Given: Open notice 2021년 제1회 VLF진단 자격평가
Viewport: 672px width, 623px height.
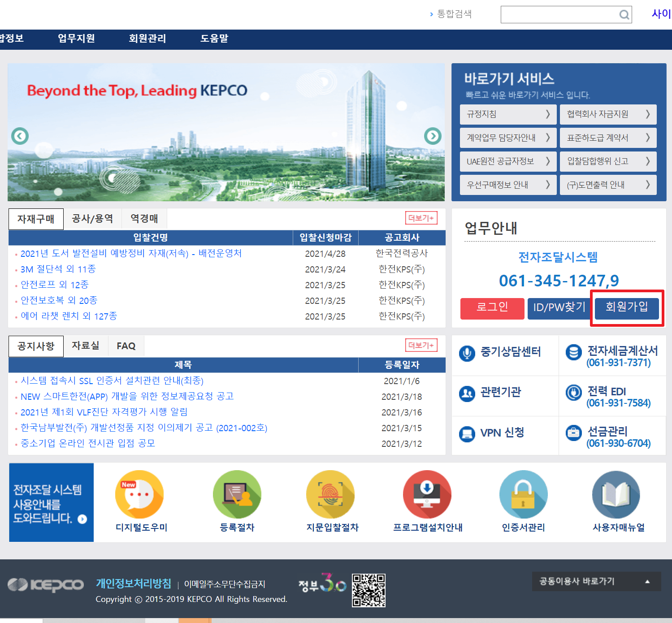Looking at the screenshot, I should [104, 412].
